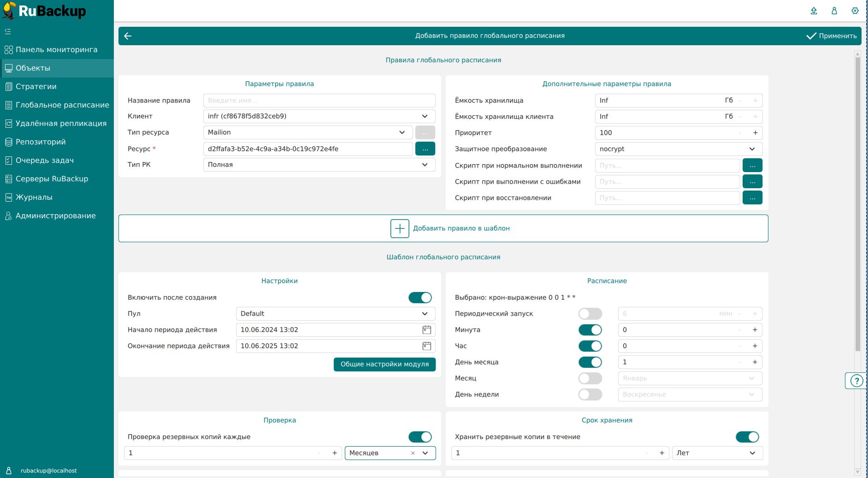Click the 'Применить' button
The height and width of the screenshot is (478, 868).
(832, 36)
